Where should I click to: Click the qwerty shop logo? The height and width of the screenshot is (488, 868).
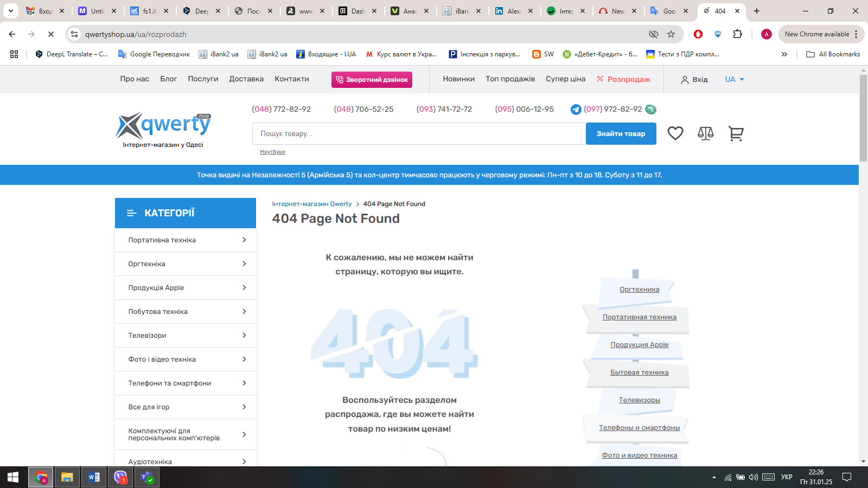click(x=163, y=130)
